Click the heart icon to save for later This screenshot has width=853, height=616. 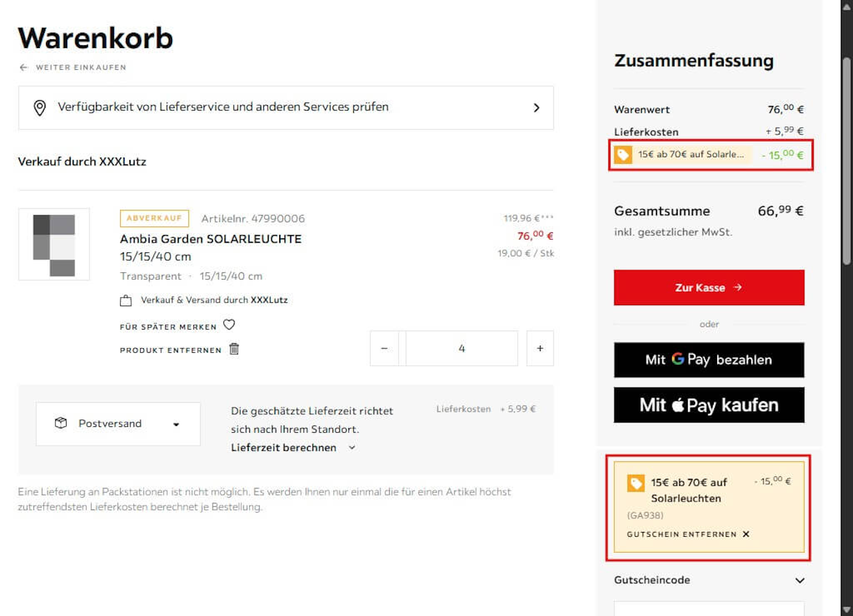pyautogui.click(x=229, y=325)
